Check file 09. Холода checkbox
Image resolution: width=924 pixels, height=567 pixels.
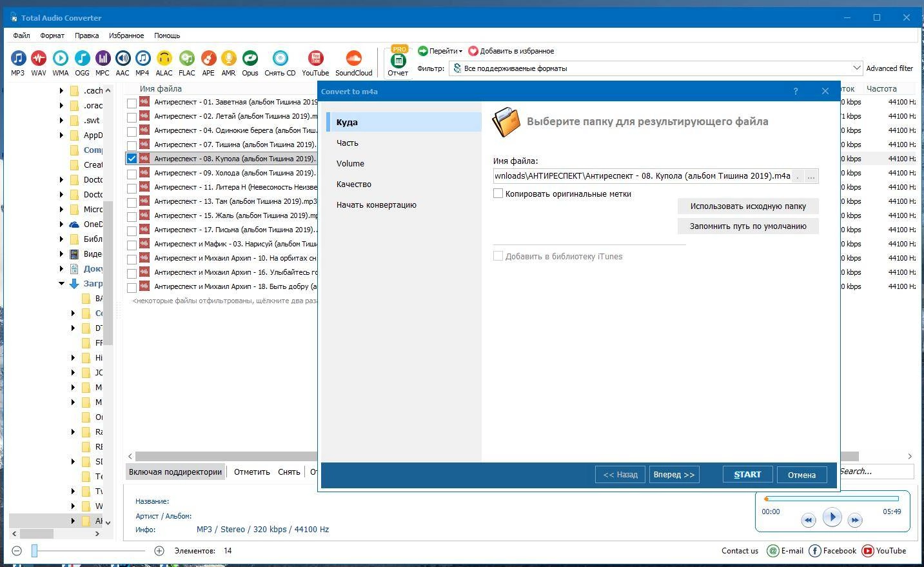[x=132, y=174]
